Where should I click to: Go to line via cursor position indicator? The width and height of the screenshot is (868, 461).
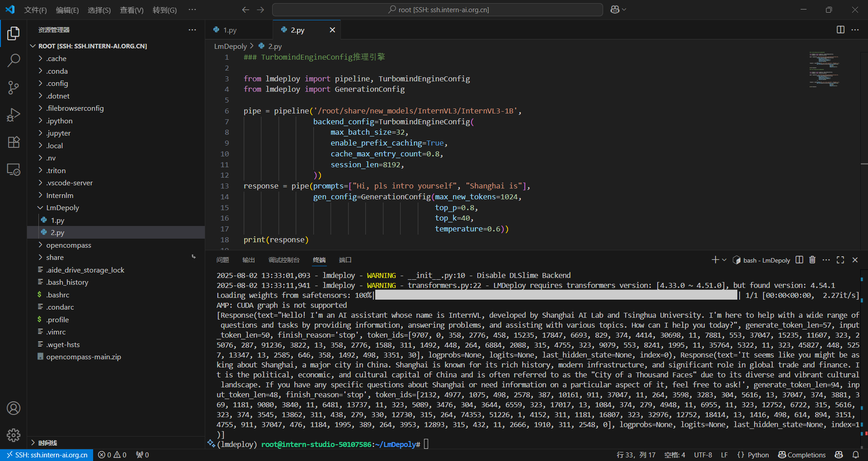click(x=636, y=455)
